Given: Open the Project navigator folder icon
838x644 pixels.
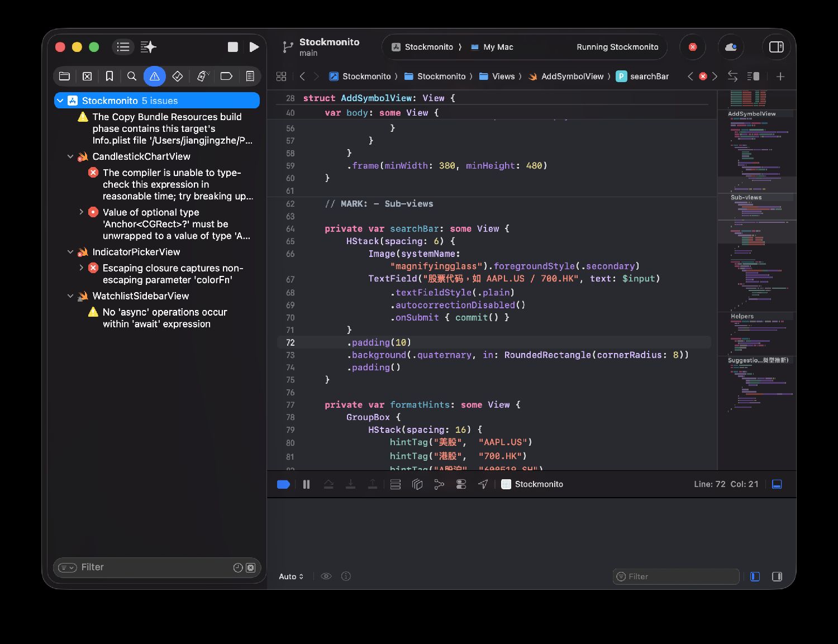Looking at the screenshot, I should 64,76.
